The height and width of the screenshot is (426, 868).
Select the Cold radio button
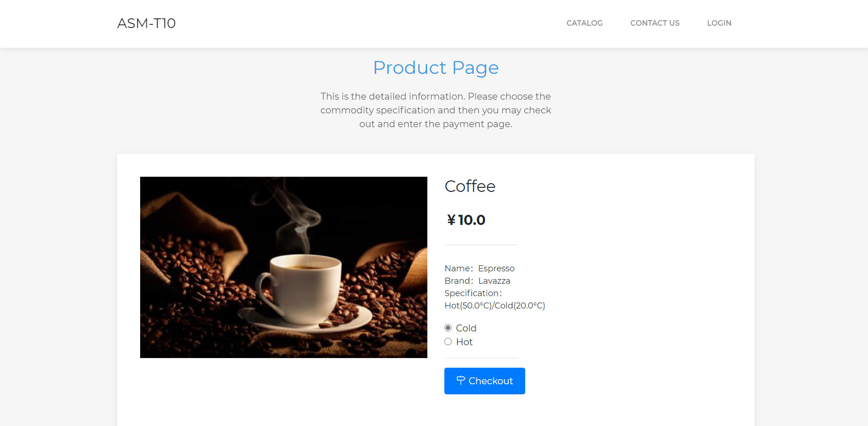(448, 328)
